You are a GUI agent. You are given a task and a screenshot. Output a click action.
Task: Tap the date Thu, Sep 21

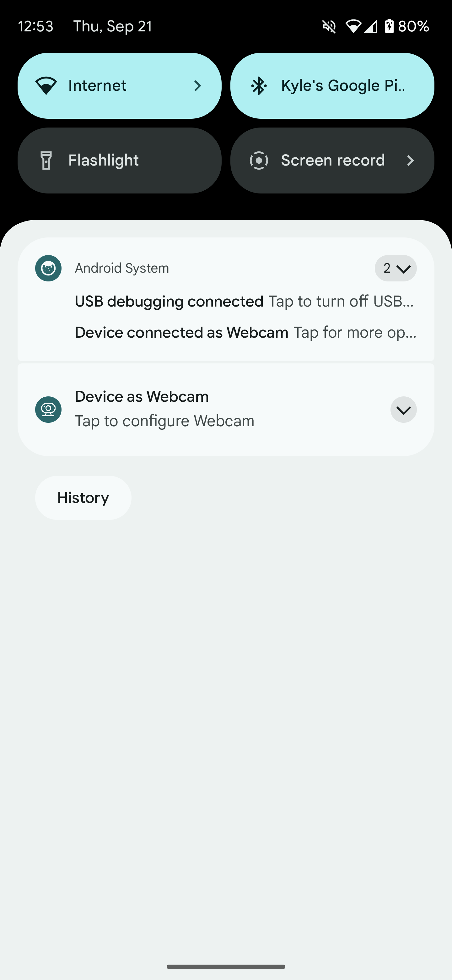click(112, 26)
